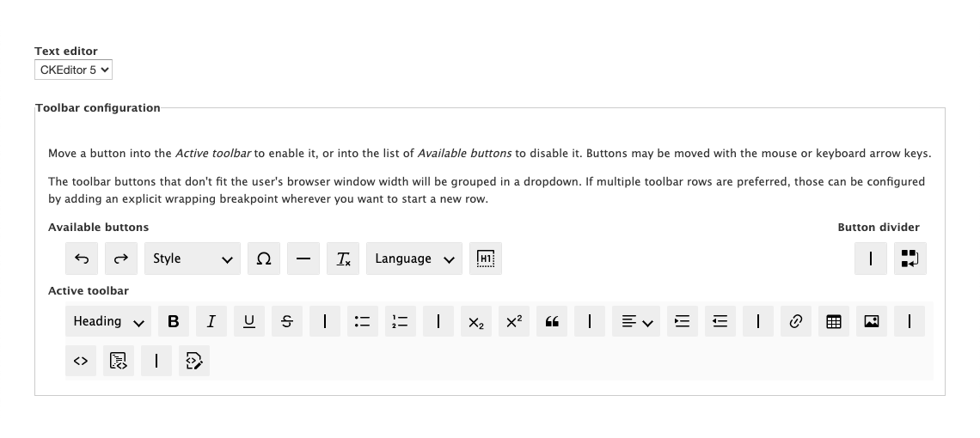Screen dimensions: 980x438
Task: Click the 'Toolbar configuration' legend
Action: click(x=98, y=107)
